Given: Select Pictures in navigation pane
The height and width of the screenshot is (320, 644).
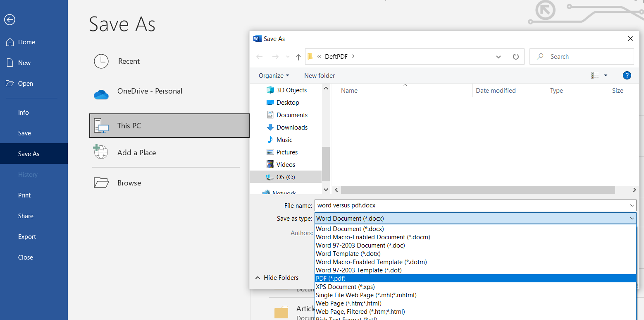Looking at the screenshot, I should 282,152.
